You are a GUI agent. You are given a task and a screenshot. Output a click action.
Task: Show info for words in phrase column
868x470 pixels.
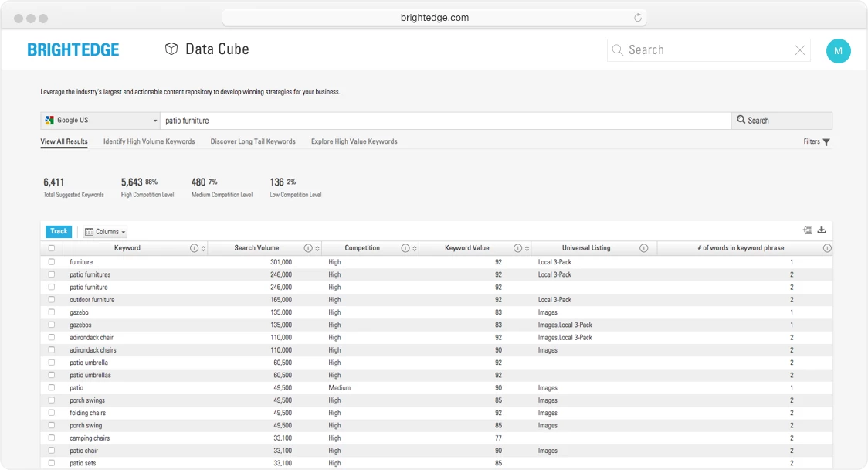827,248
